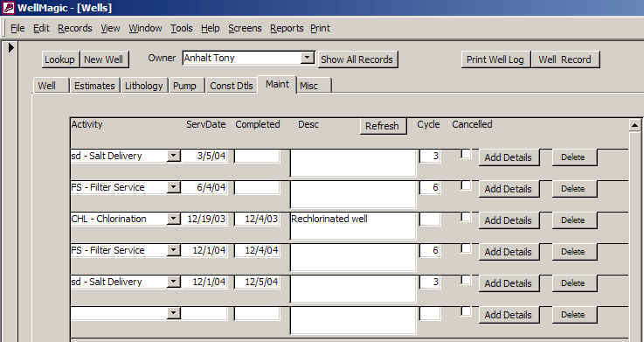Delete the 6/4/04 Filter Service record
644x342 pixels.
(x=574, y=189)
